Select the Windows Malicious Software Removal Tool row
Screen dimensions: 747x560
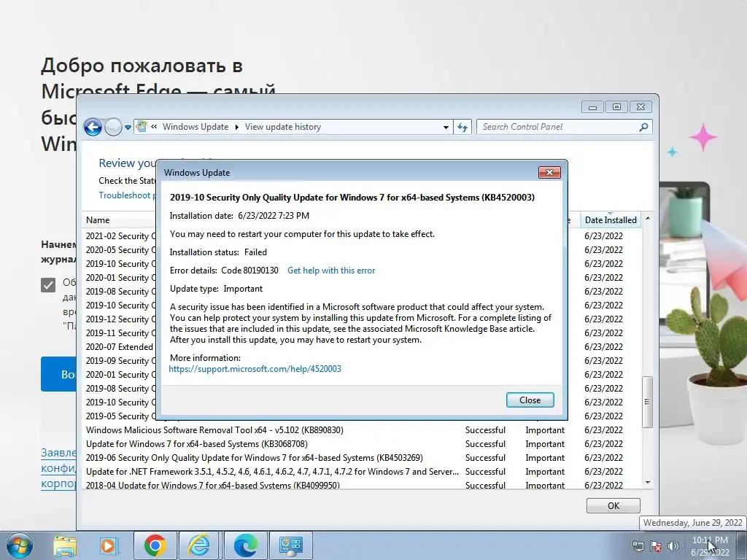362,430
